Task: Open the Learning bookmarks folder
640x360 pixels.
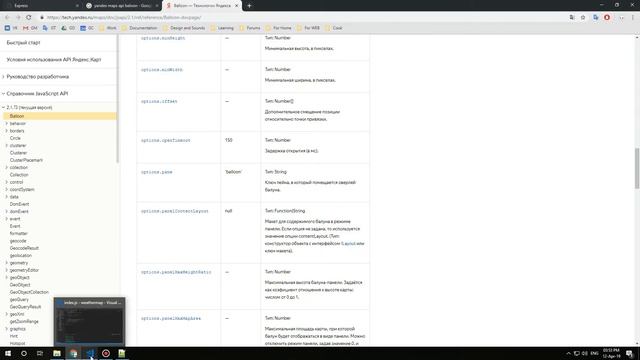Action: 222,28
